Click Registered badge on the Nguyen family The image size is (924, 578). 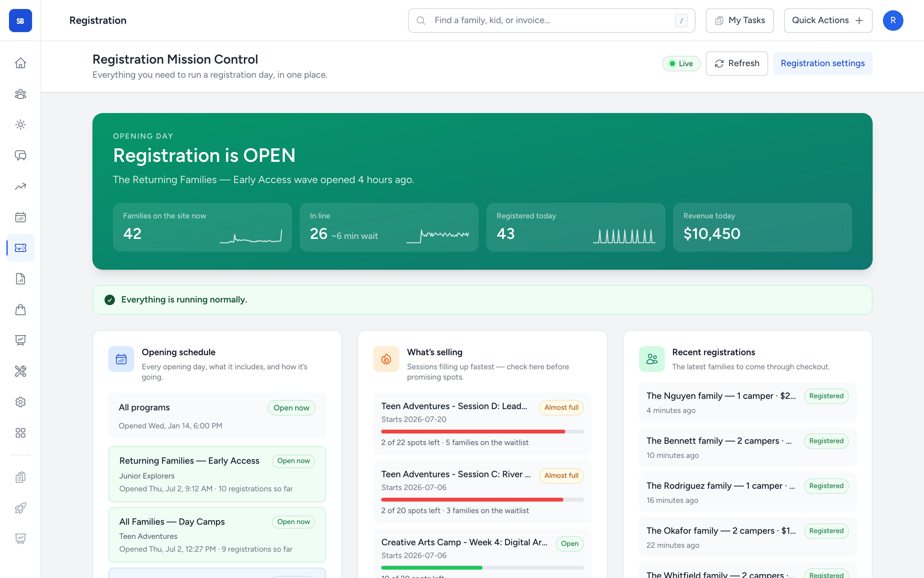826,396
